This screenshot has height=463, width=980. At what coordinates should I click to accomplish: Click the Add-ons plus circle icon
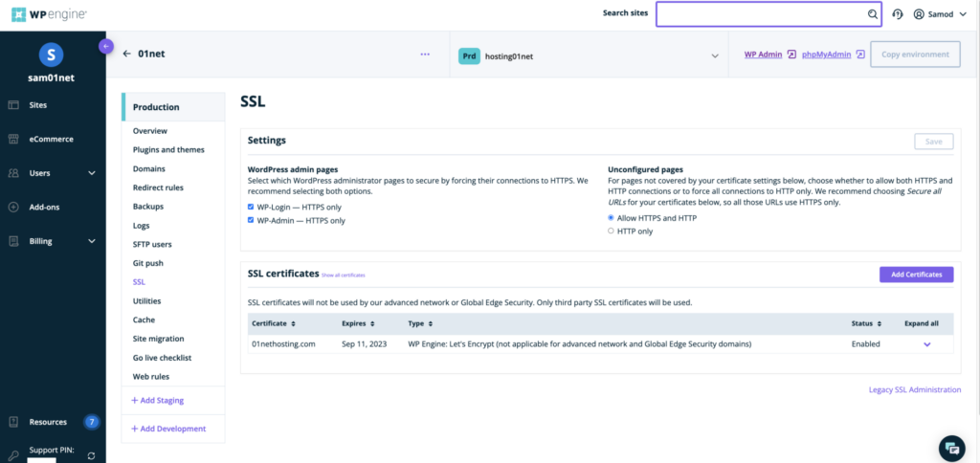[x=13, y=208]
